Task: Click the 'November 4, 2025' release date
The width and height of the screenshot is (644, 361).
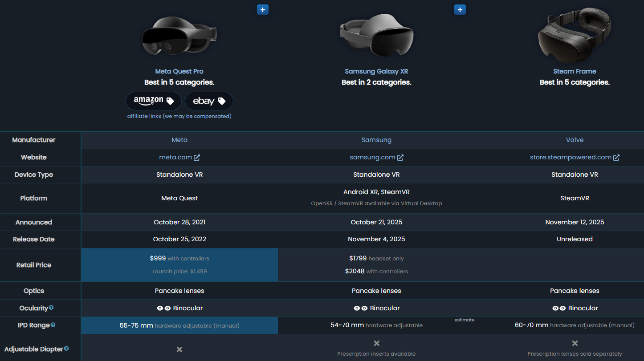Action: [376, 239]
